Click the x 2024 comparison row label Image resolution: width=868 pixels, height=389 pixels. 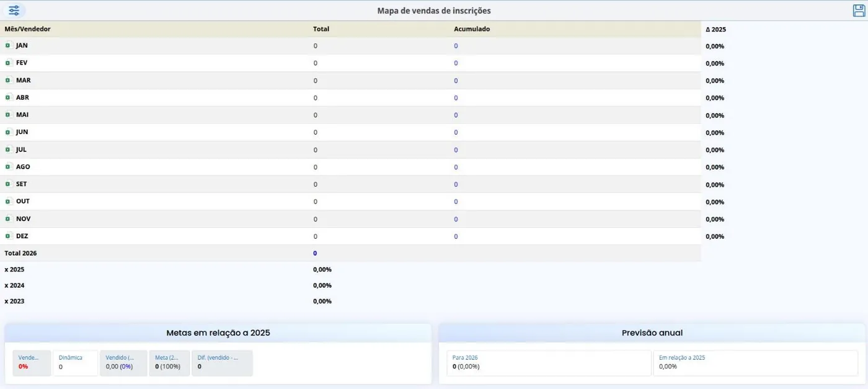(14, 285)
